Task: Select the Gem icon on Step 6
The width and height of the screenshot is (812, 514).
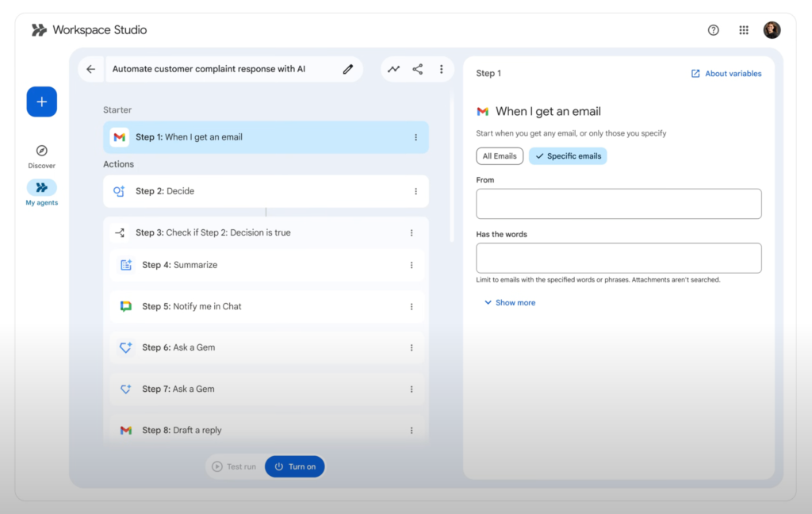Action: [x=126, y=347]
